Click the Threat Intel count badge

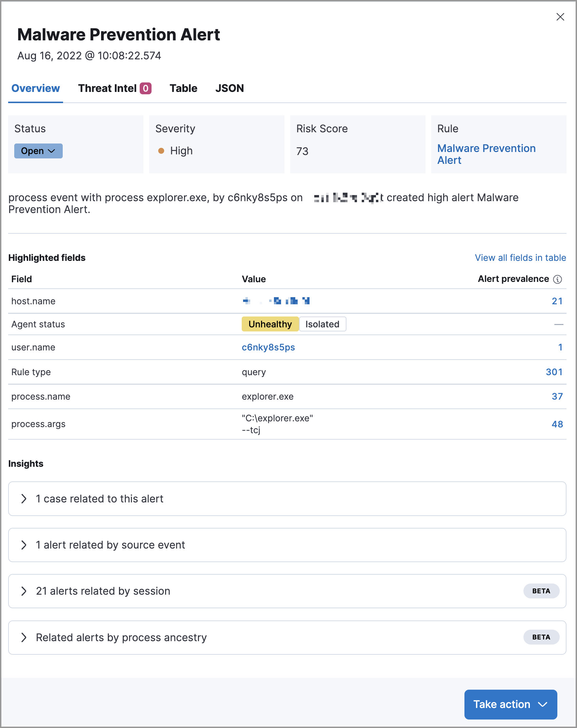pyautogui.click(x=145, y=88)
